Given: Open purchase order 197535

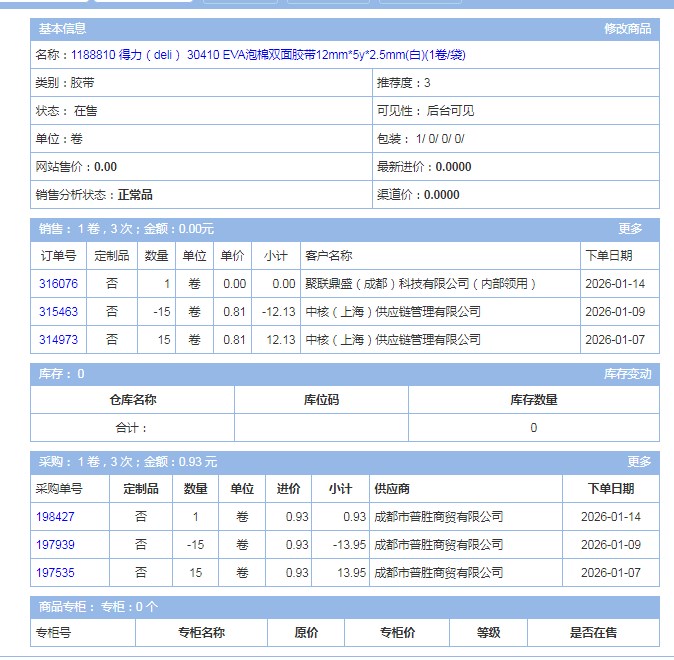Looking at the screenshot, I should tap(55, 573).
